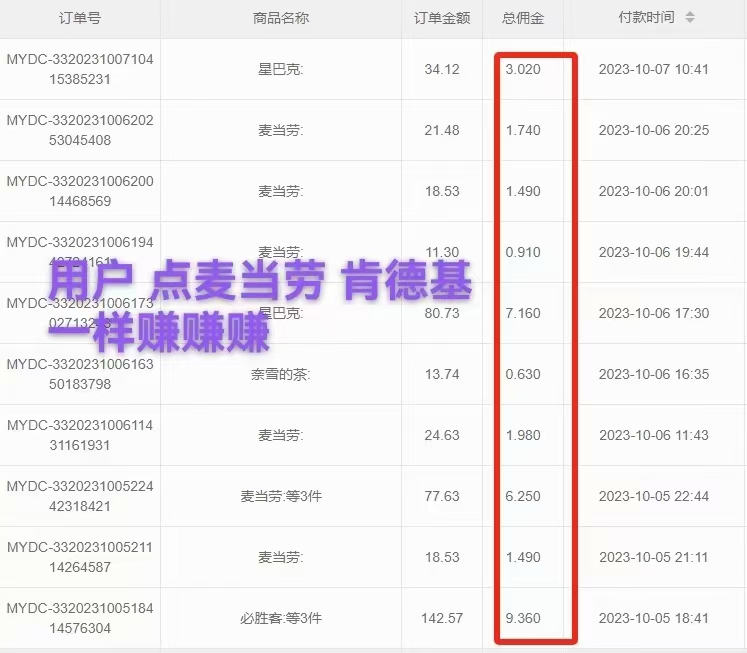Select order number ending 31161931

coord(80,435)
